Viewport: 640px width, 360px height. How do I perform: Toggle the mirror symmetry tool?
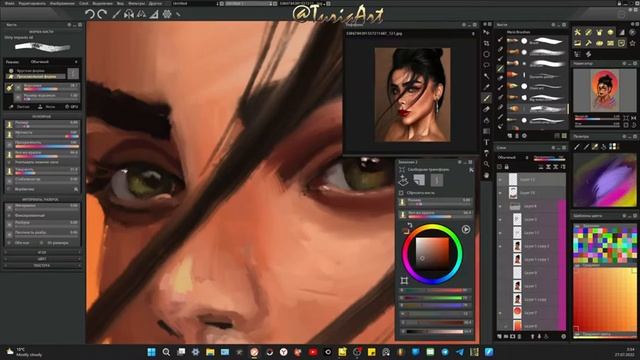129,14
